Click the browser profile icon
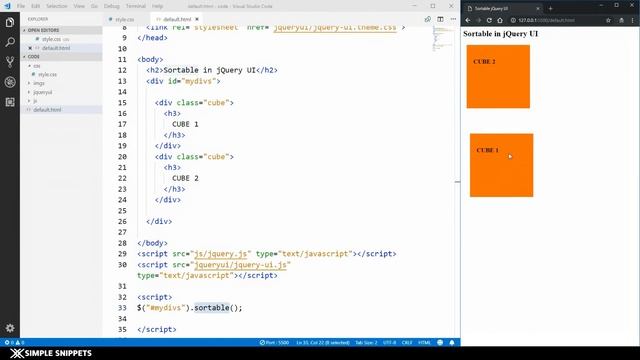This screenshot has height=360, width=640. tap(621, 20)
